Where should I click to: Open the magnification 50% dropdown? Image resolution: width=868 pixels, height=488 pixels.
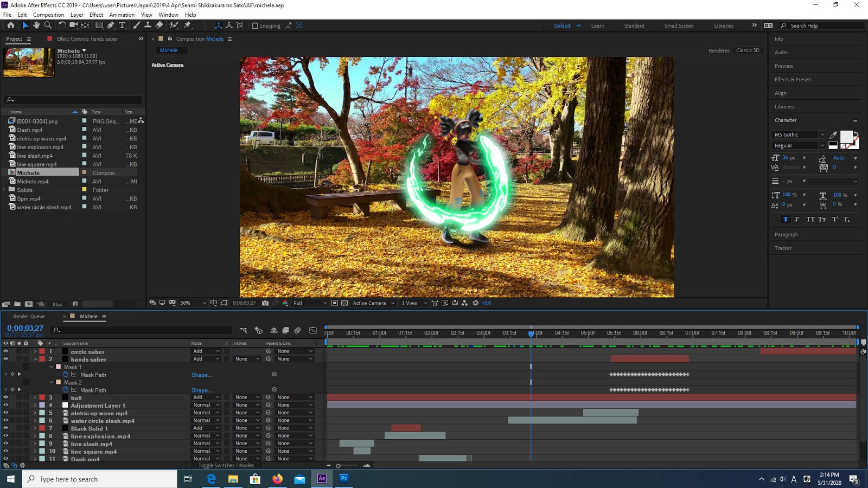coord(193,303)
